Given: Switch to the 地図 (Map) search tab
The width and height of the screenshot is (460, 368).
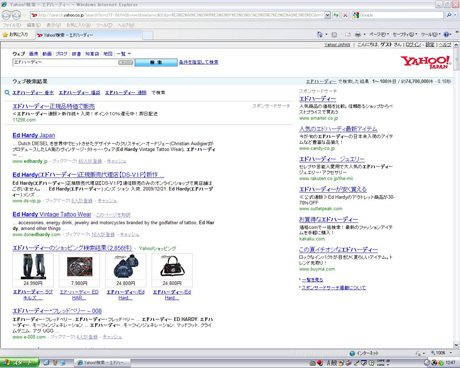Looking at the screenshot, I should pyautogui.click(x=108, y=54).
